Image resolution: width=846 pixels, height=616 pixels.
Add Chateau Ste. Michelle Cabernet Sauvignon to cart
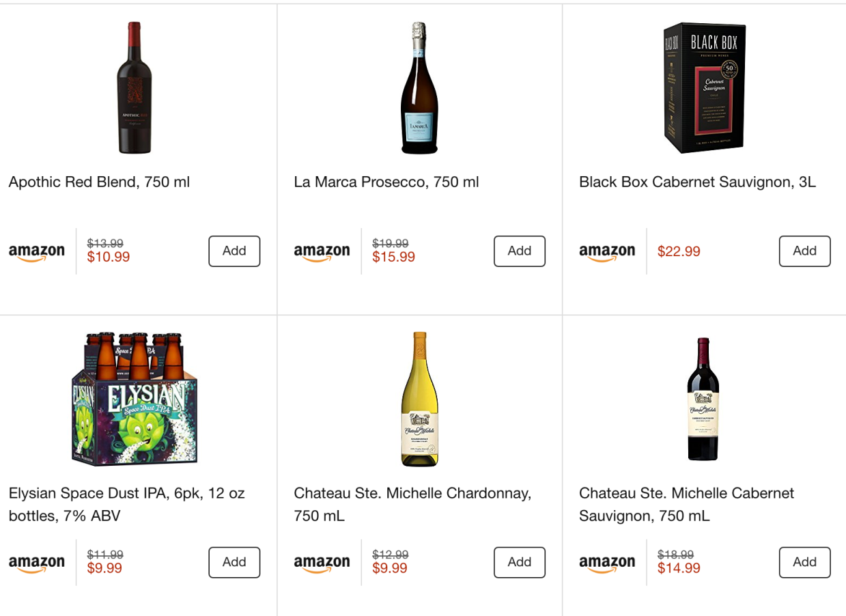804,562
